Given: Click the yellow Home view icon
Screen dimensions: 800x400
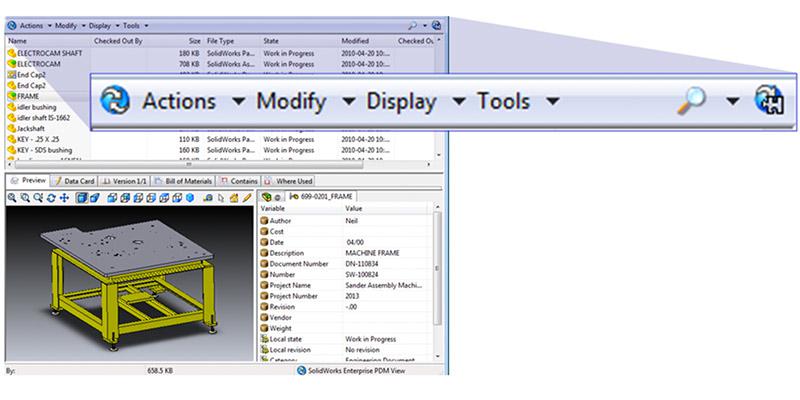Looking at the screenshot, I should [234, 197].
